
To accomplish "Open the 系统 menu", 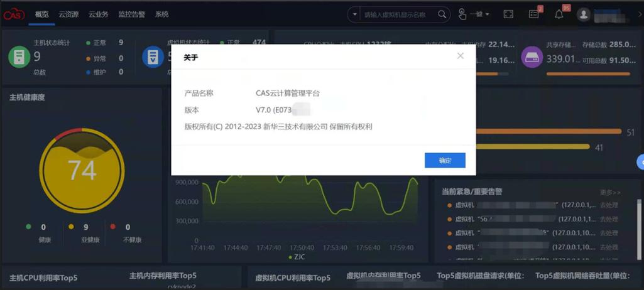I will click(x=161, y=14).
